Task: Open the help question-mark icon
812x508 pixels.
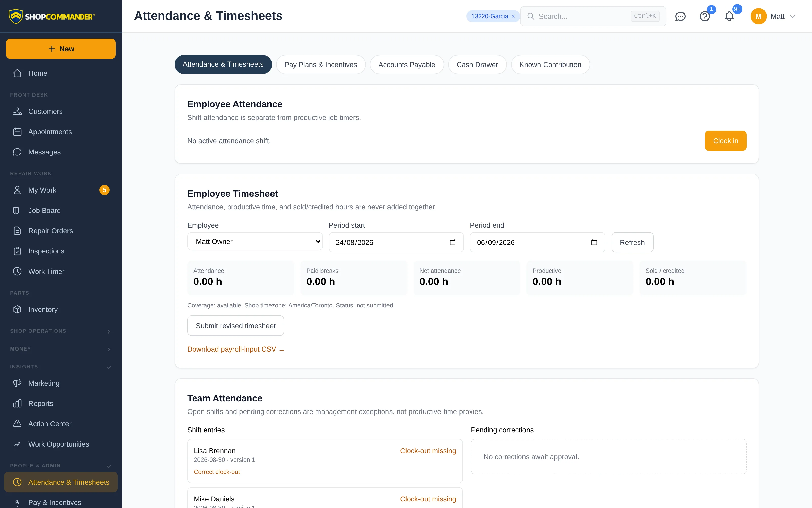Action: 705,16
